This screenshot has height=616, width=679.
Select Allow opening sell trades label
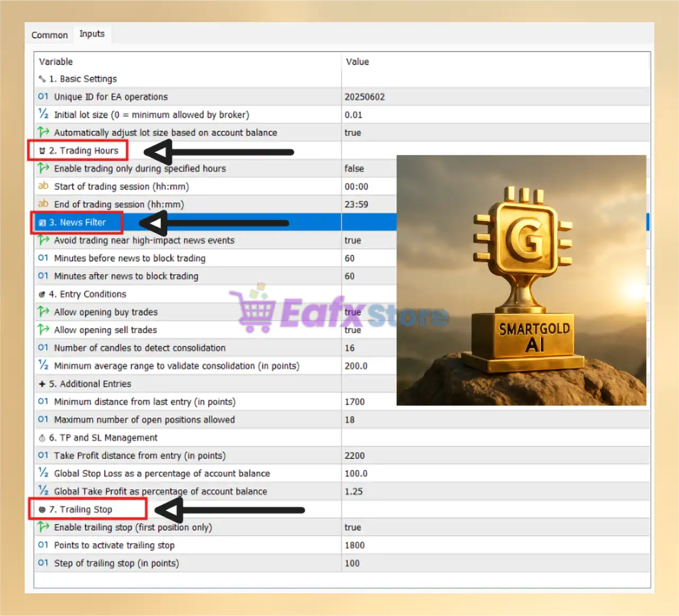point(106,330)
